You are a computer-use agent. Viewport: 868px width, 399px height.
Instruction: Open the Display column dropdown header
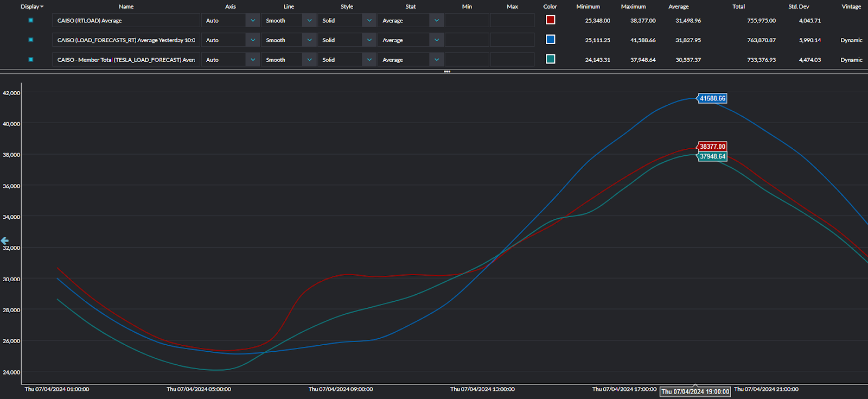32,7
